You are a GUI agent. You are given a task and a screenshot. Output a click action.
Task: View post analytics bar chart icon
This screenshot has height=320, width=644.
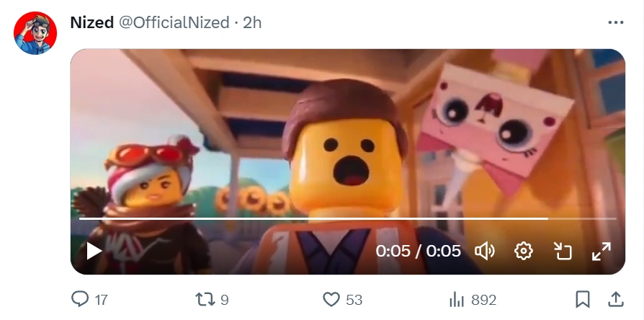(x=456, y=300)
